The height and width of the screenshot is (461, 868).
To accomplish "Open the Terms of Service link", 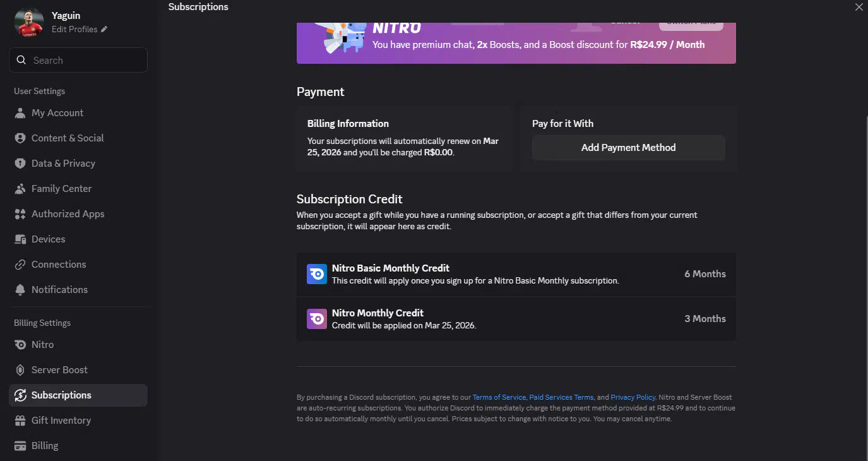I will point(499,397).
